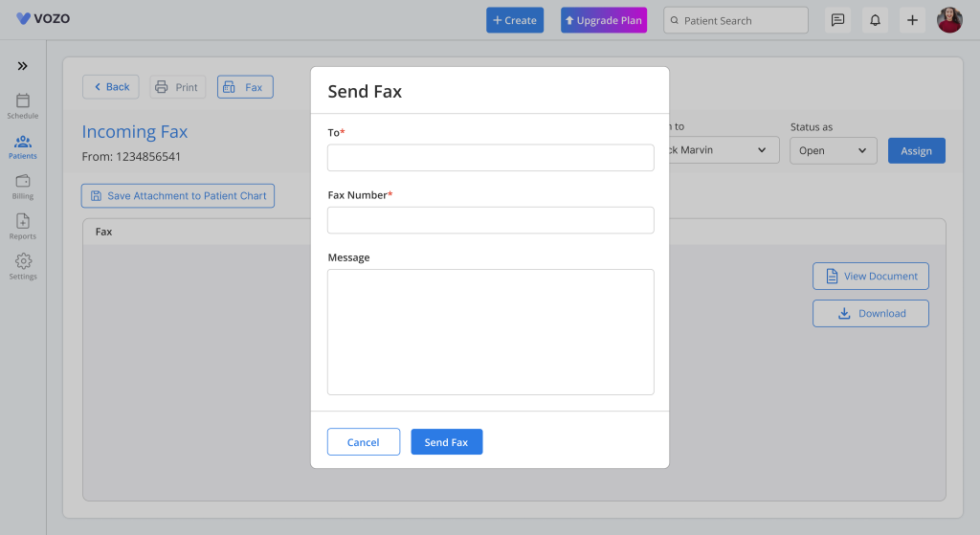This screenshot has height=535, width=980.
Task: Click the plus icon beside bell
Action: point(912,20)
